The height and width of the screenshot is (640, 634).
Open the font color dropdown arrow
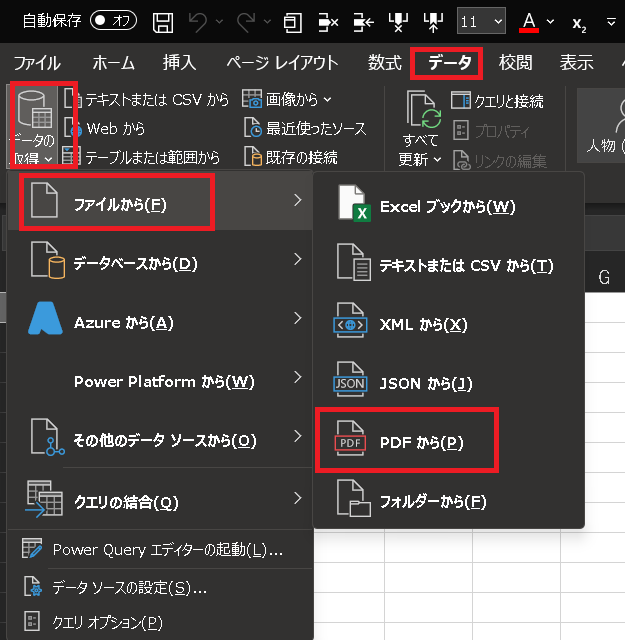(550, 21)
